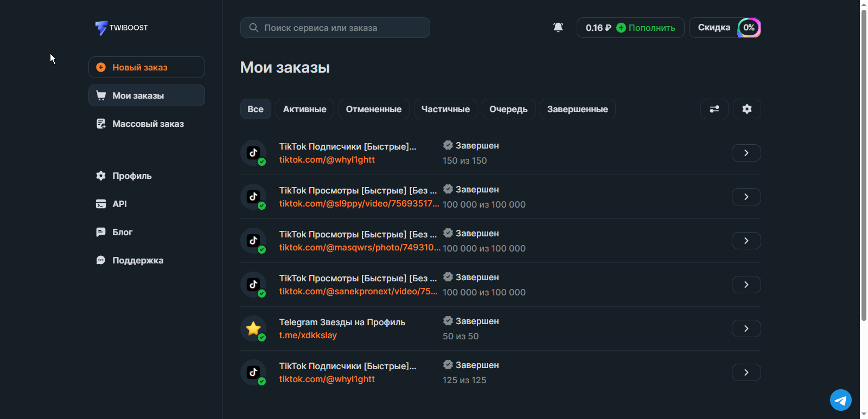
Task: Click the page vertical scrollbar
Action: tap(864, 163)
